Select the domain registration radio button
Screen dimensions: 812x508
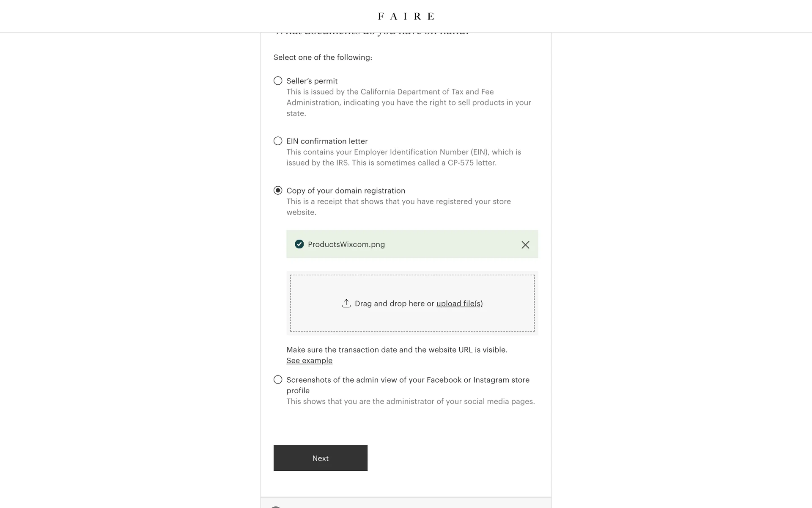click(278, 190)
